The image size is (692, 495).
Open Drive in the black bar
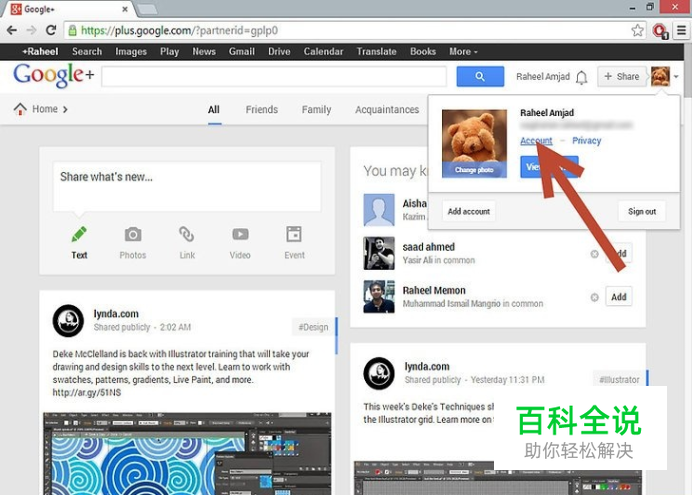[279, 52]
